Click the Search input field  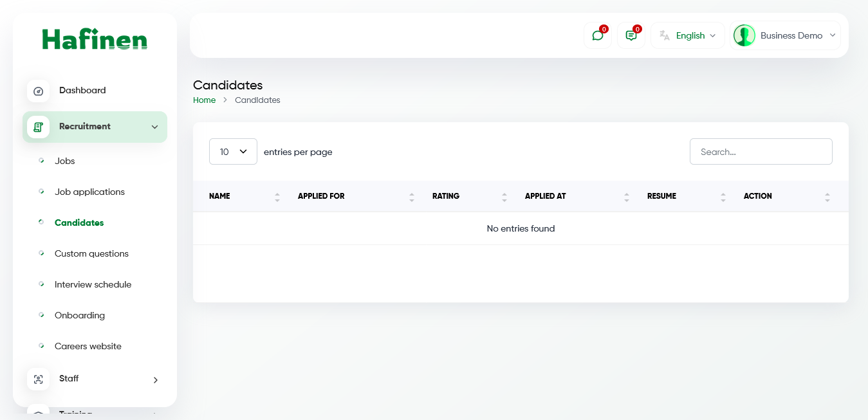click(761, 151)
